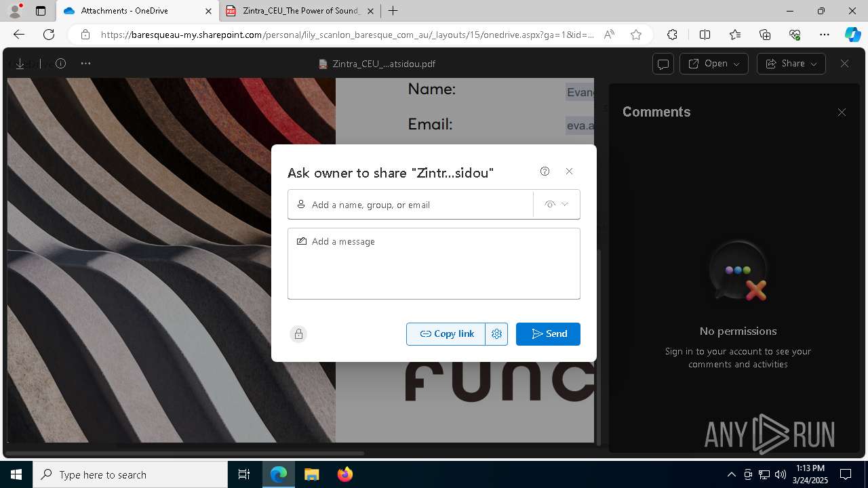Open Edge Settings and more menu
Viewport: 868px width, 488px height.
point(825,35)
